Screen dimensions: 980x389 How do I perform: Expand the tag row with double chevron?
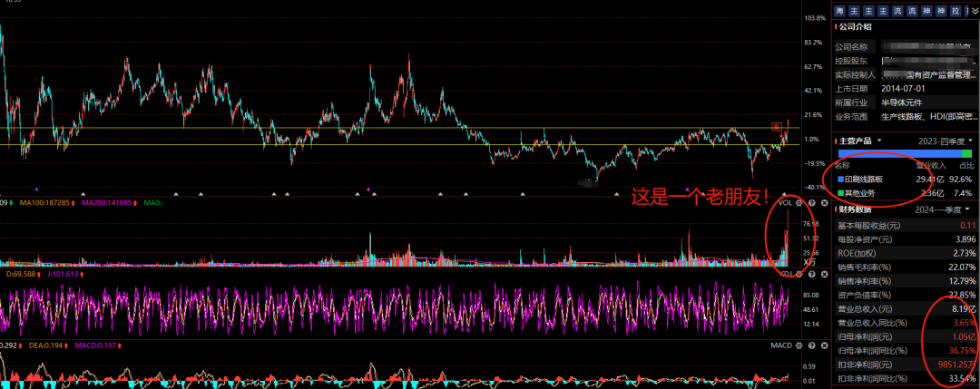pos(973,11)
